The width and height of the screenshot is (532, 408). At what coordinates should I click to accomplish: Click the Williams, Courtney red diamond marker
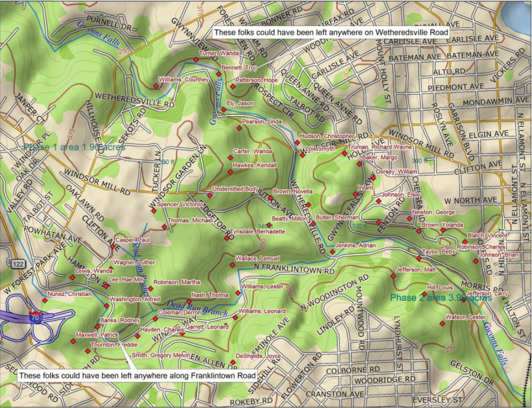156,86
